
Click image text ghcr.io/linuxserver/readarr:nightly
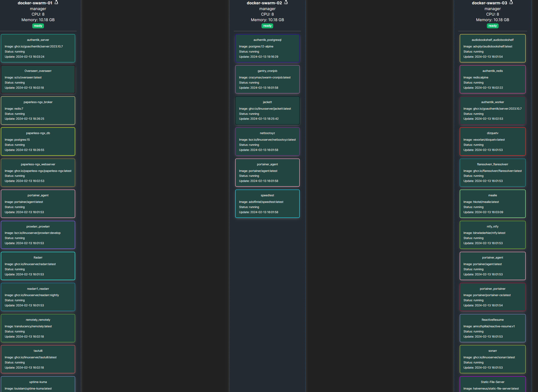click(x=37, y=295)
